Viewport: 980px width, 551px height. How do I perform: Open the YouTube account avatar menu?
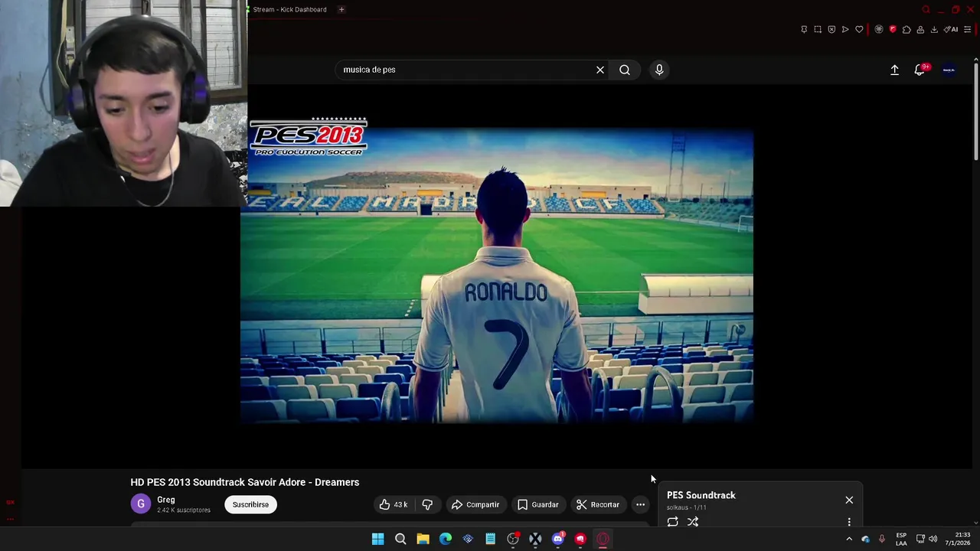click(x=949, y=70)
